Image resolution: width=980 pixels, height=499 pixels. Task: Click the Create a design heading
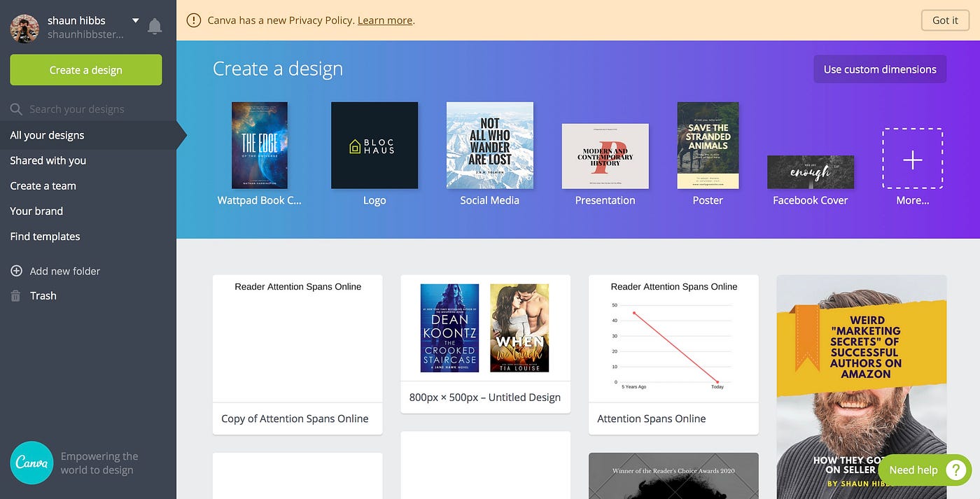[x=278, y=69]
